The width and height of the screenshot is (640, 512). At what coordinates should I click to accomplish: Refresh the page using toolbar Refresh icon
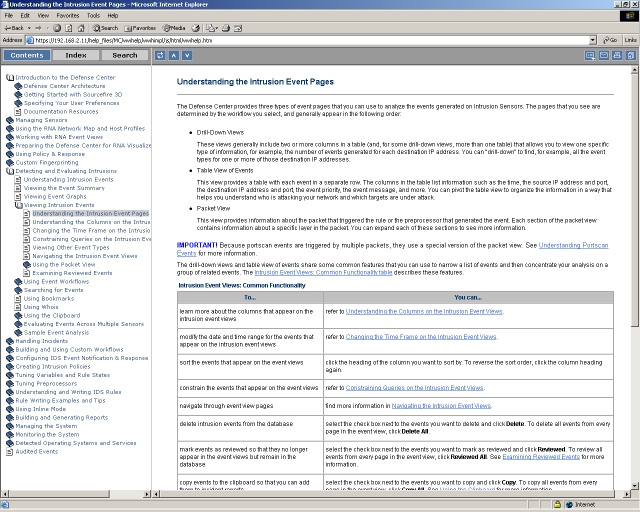(69, 28)
